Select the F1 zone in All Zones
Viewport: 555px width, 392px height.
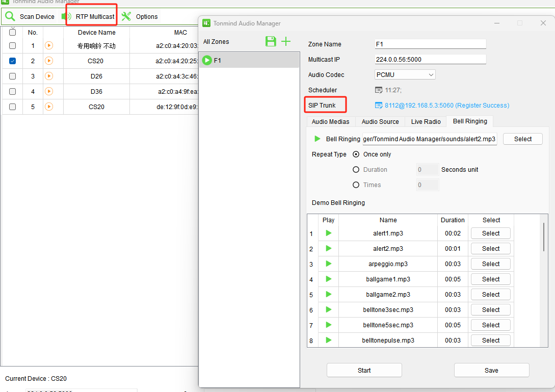pyautogui.click(x=249, y=60)
